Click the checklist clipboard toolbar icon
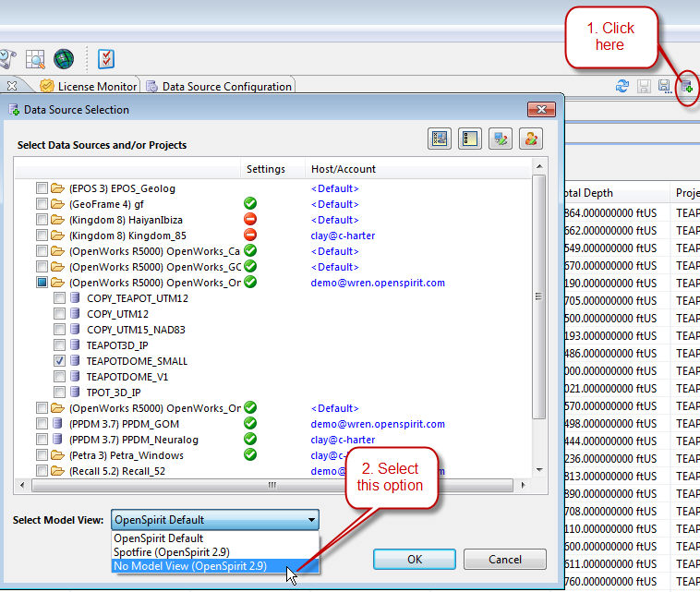This screenshot has width=700, height=592. [106, 59]
